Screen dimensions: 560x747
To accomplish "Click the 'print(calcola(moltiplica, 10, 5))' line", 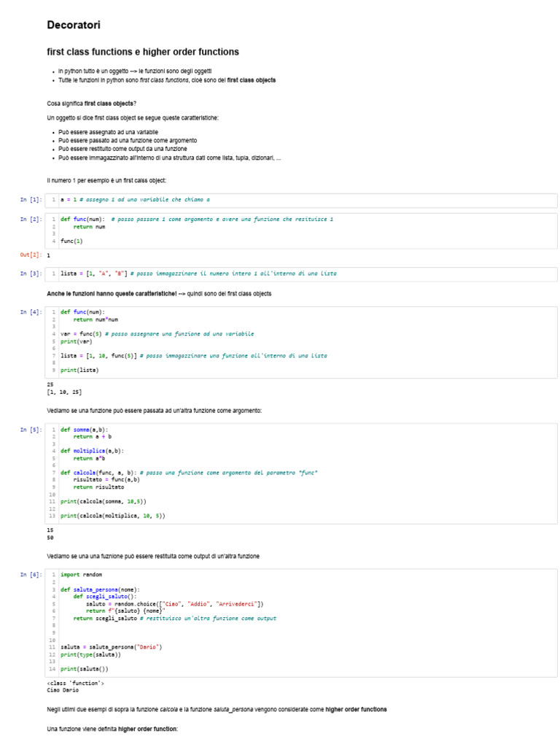I will tap(113, 516).
